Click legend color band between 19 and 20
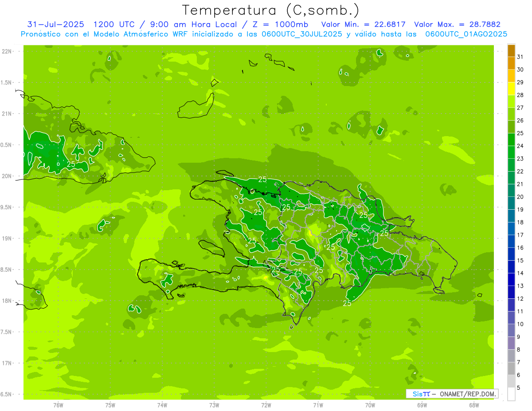 (x=511, y=203)
